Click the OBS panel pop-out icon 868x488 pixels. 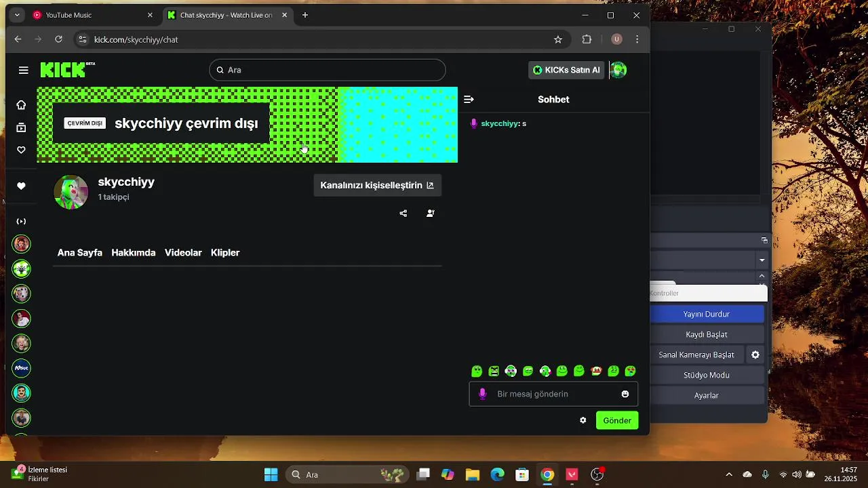(x=764, y=241)
